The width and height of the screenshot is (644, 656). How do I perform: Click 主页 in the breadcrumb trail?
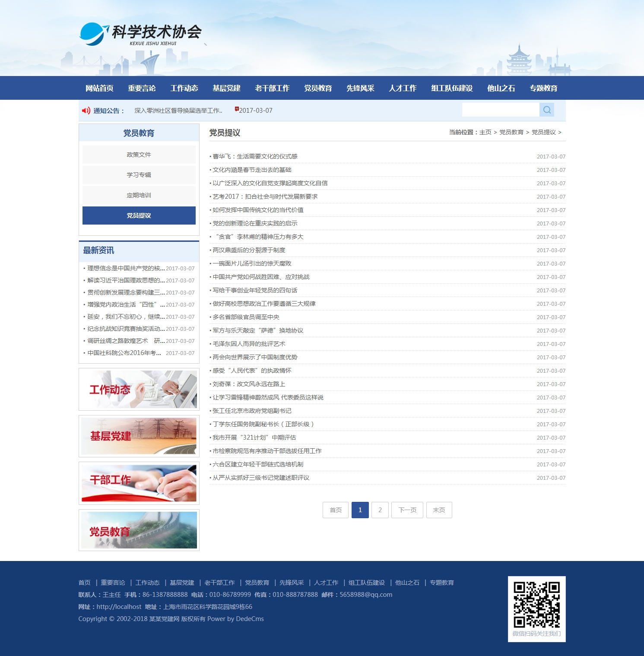pos(485,132)
